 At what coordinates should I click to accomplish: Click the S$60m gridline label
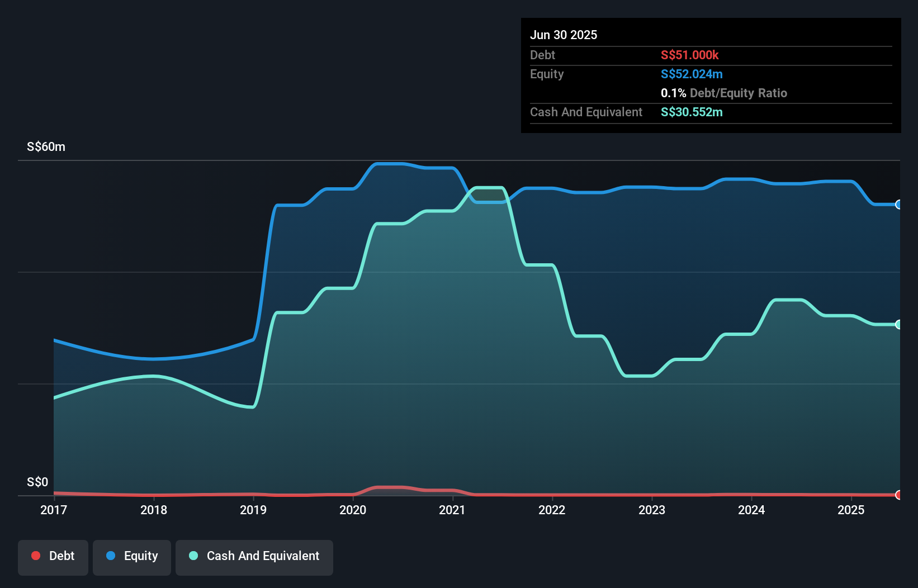click(x=45, y=146)
